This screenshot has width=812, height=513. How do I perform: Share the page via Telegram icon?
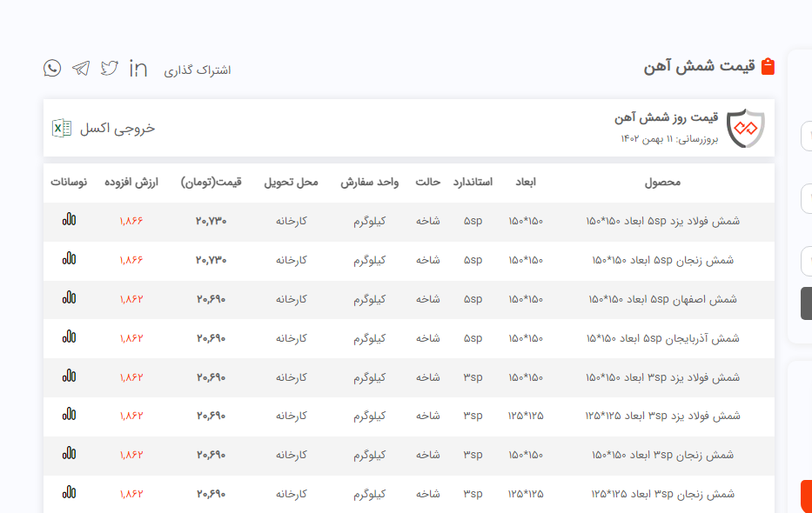pyautogui.click(x=81, y=68)
